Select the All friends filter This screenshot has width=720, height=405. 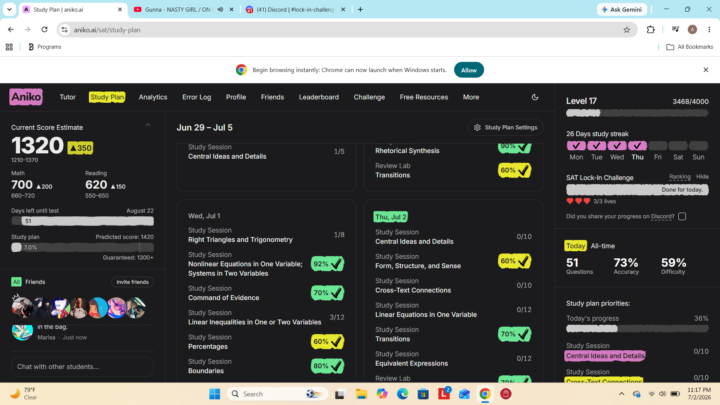pos(16,282)
